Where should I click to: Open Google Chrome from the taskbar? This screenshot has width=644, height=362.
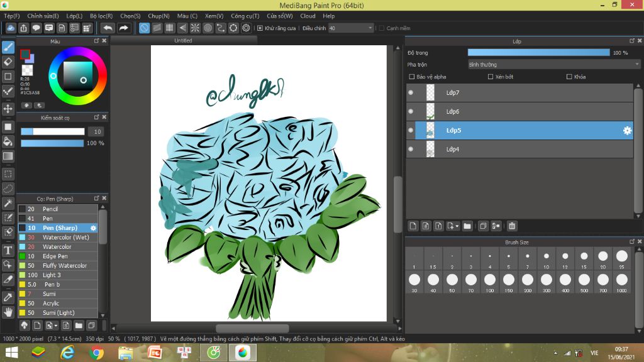pyautogui.click(x=96, y=353)
